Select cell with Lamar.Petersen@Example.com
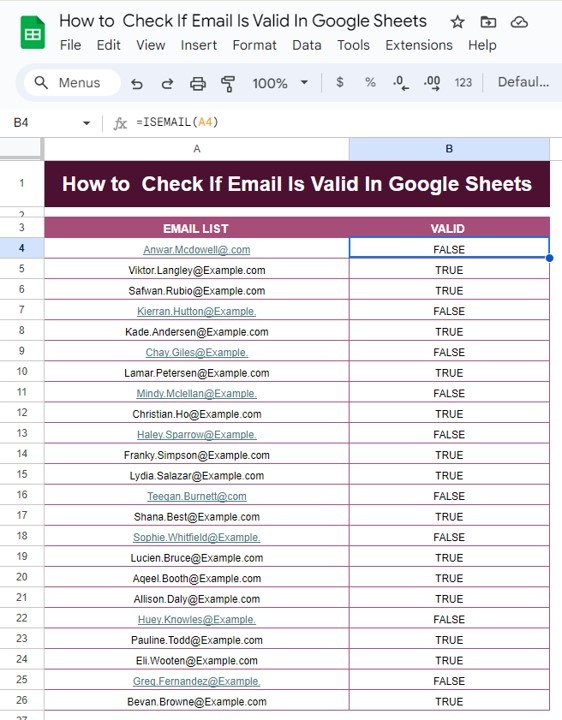The image size is (562, 720). [x=197, y=373]
